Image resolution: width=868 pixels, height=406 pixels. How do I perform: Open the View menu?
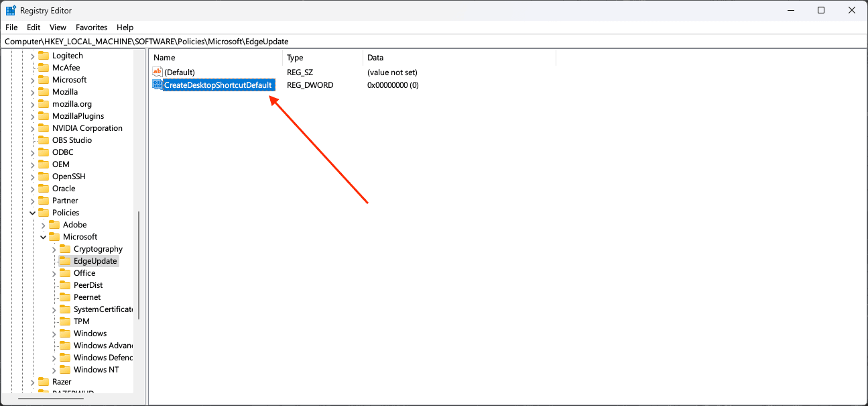pyautogui.click(x=58, y=28)
